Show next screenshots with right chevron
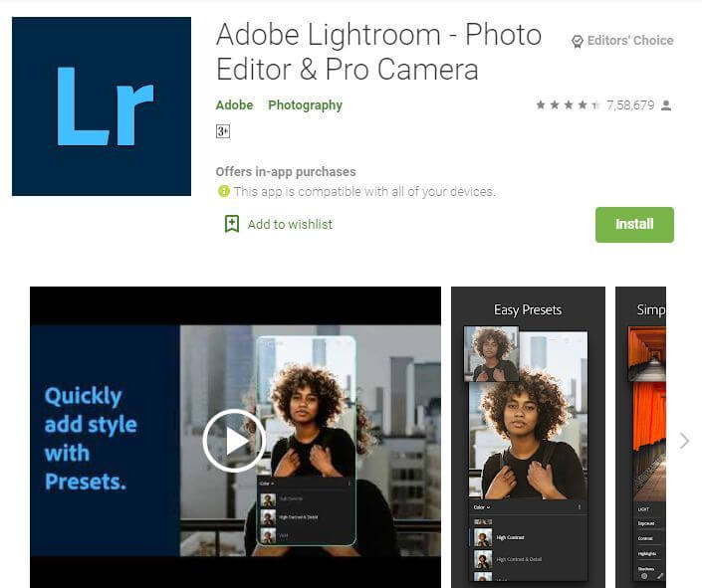Viewport: 702px width, 588px height. (684, 441)
